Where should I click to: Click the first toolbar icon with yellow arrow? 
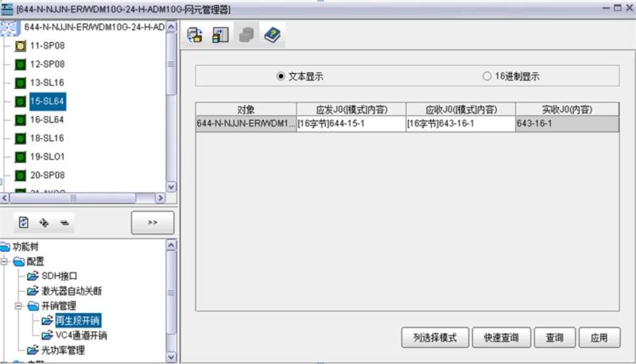[x=195, y=35]
